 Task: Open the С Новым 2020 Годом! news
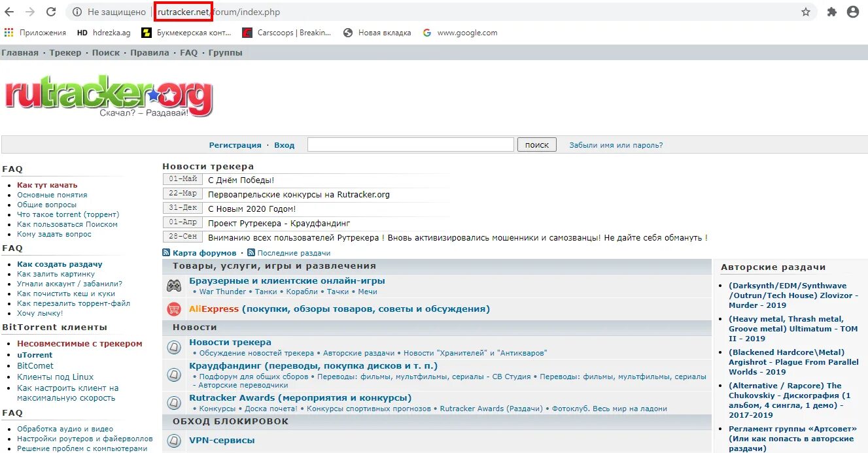click(252, 209)
